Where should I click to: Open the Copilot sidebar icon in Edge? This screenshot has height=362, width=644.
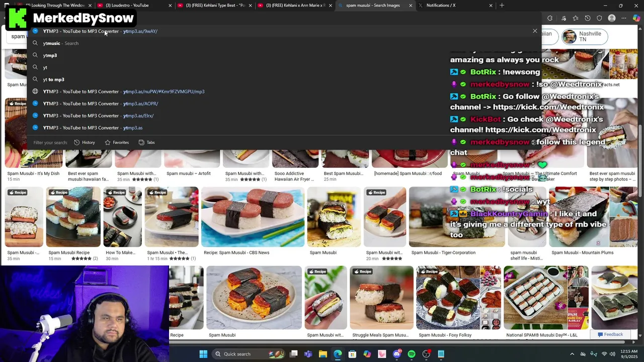coord(636,18)
